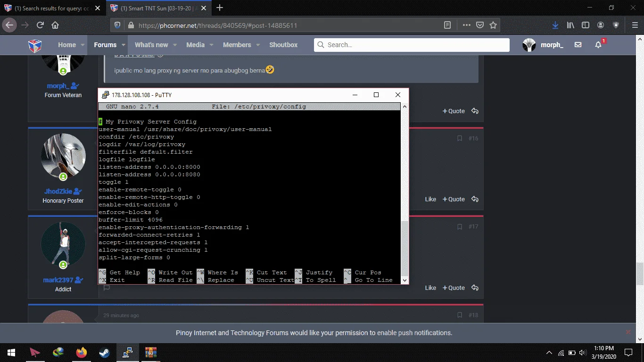644x362 pixels.
Task: Reply arrow icon on mark2397 post
Action: click(x=475, y=288)
